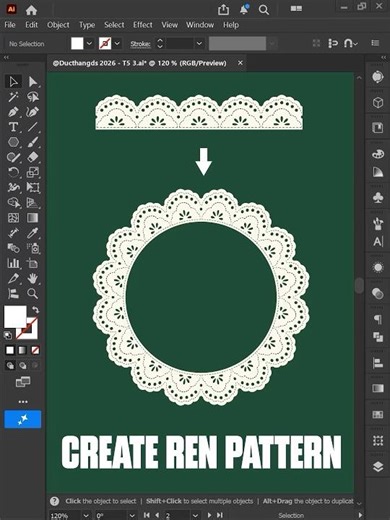The height and width of the screenshot is (520, 390).
Task: Go to Home screen icon
Action: [31, 10]
